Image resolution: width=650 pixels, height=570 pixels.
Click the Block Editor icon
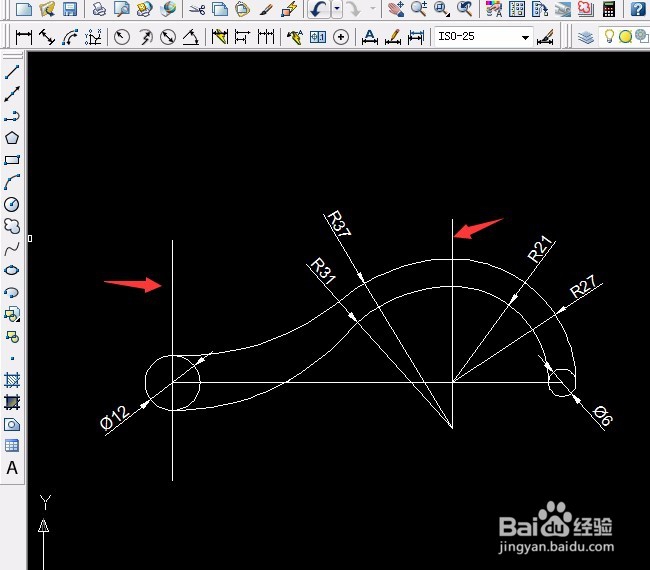pyautogui.click(x=289, y=8)
